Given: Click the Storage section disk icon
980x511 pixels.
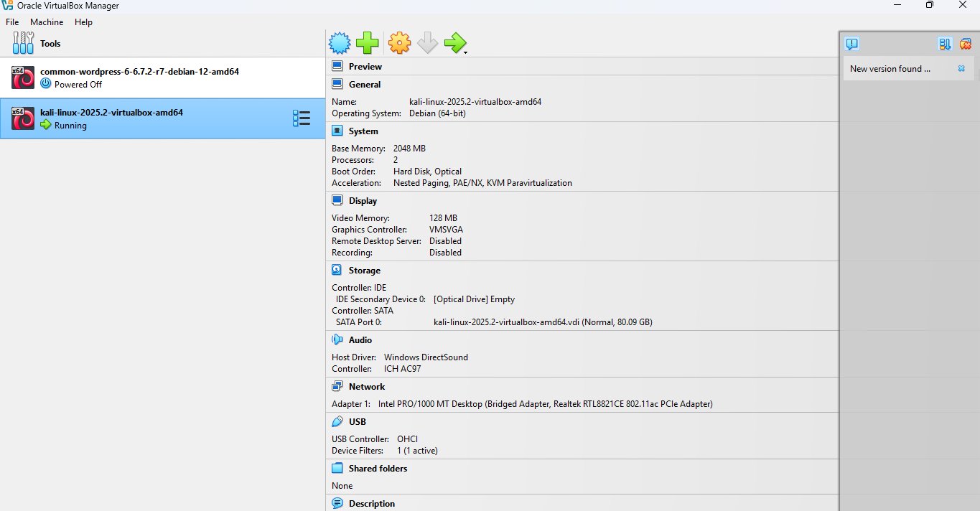Looking at the screenshot, I should click(x=337, y=270).
